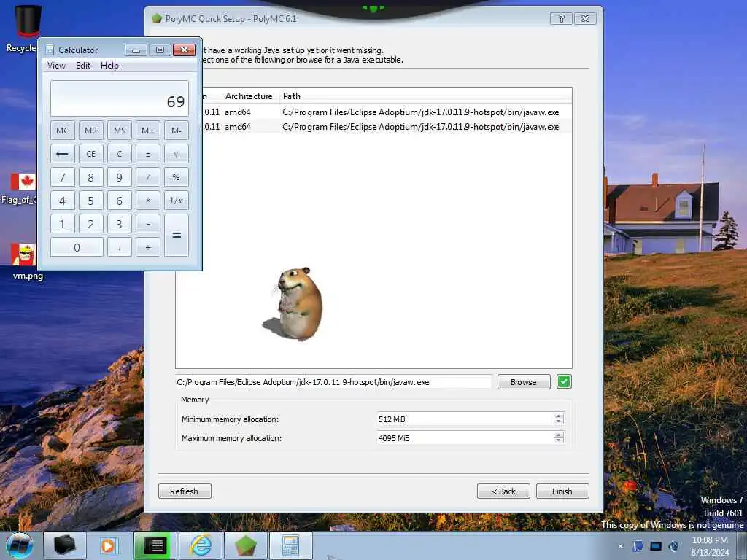Switch to Calculator from the taskbar
Viewport: 747px width, 560px height.
pyautogui.click(x=290, y=545)
